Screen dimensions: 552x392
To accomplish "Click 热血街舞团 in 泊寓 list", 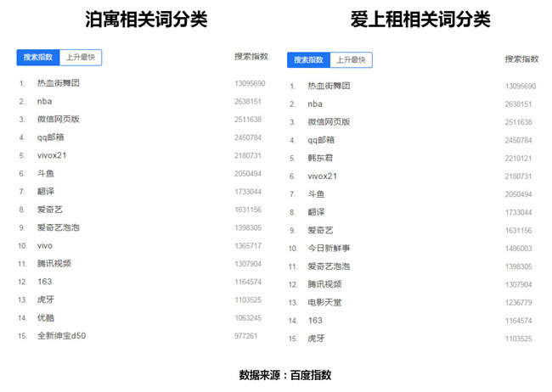I will coord(59,83).
